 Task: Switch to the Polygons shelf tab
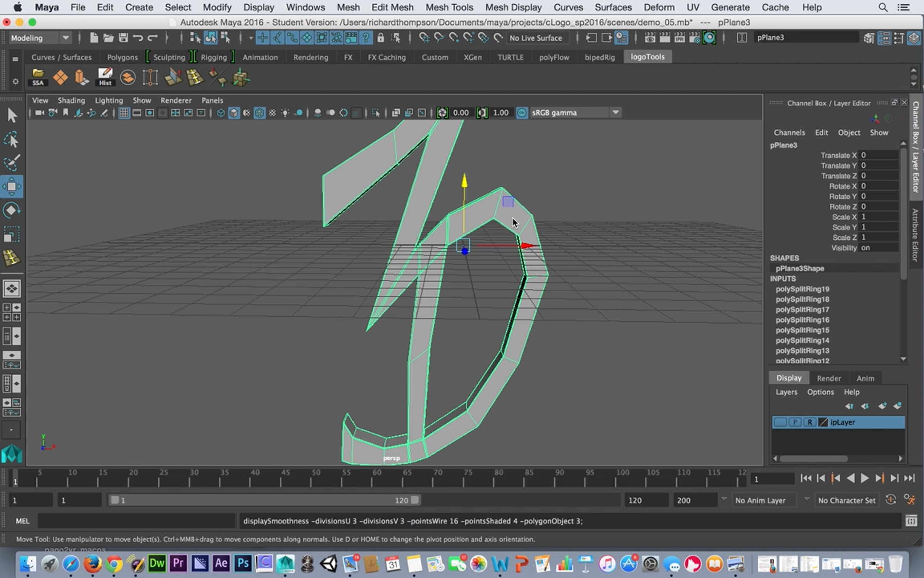122,57
